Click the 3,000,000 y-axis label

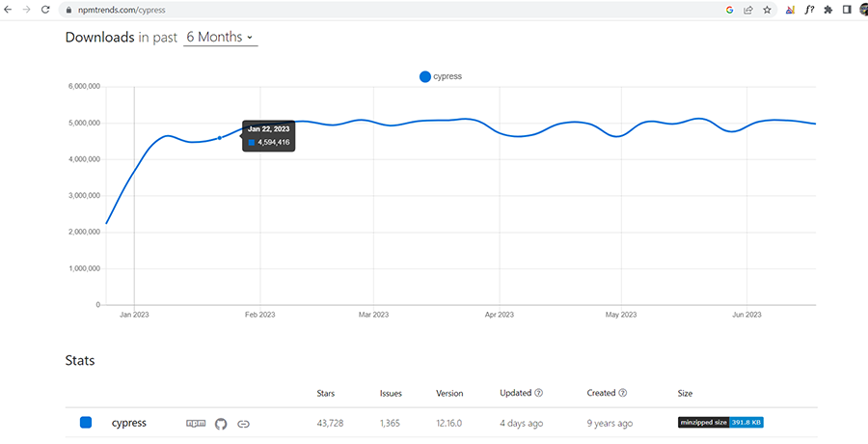pyautogui.click(x=84, y=196)
